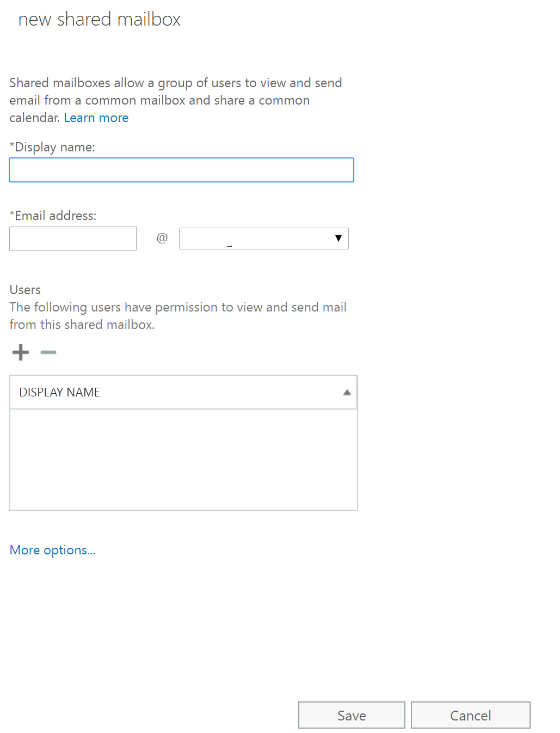Click the sort arrow in the DISPLAY NAME header
Screen dimensions: 560x733
click(x=347, y=393)
